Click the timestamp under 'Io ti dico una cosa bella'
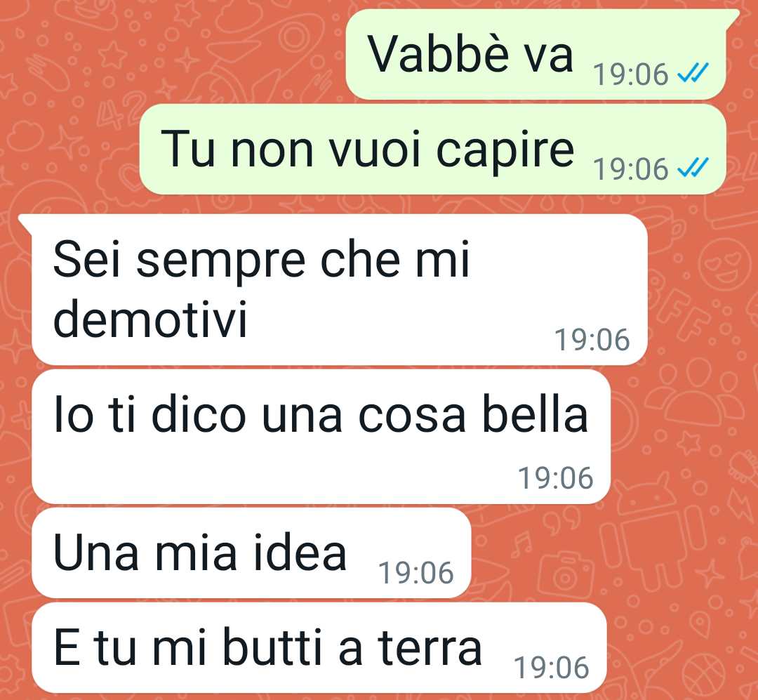This screenshot has height=700, width=758. coord(556,478)
